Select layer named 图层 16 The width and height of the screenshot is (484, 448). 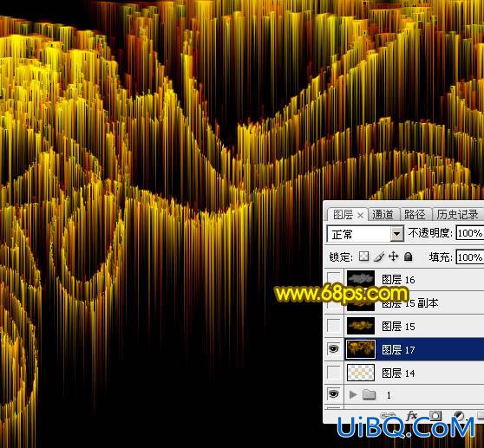[398, 280]
